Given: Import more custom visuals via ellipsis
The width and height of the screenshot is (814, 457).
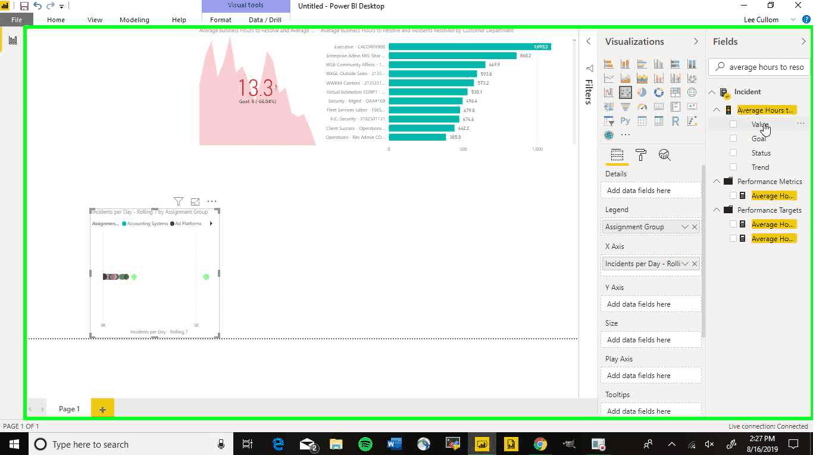Looking at the screenshot, I should pos(626,135).
